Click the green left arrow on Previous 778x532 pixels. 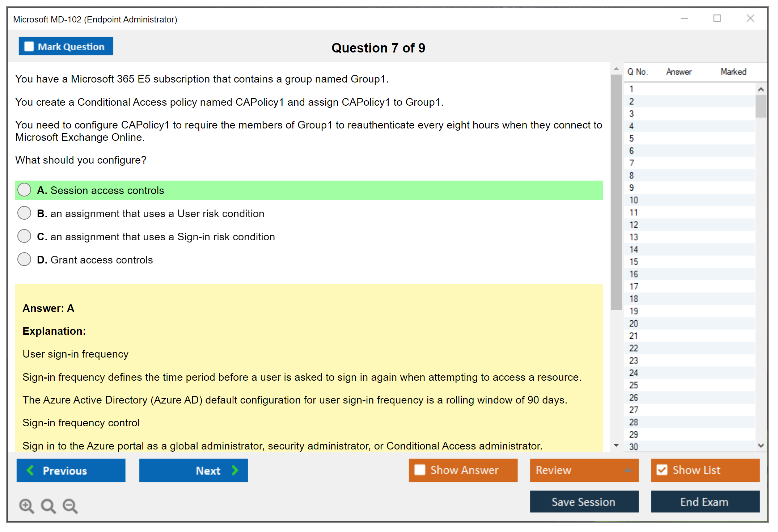click(30, 470)
